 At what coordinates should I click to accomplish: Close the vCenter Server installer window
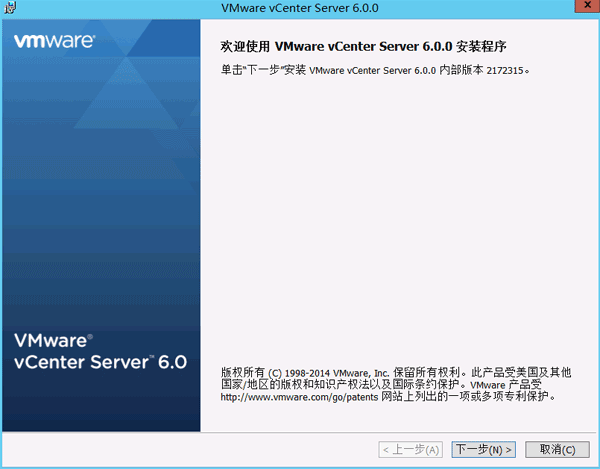587,6
